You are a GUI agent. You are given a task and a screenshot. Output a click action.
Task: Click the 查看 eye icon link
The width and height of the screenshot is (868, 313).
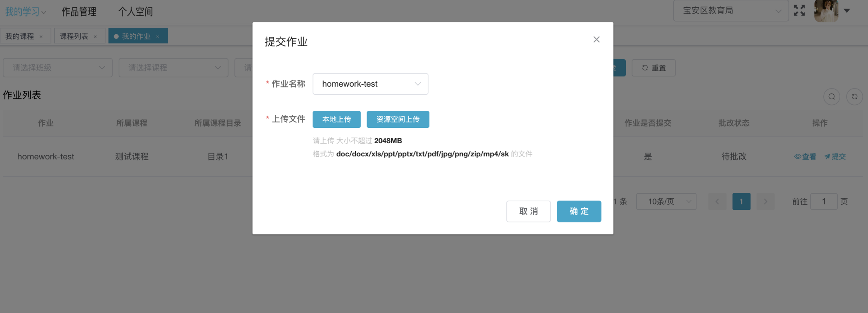point(805,157)
